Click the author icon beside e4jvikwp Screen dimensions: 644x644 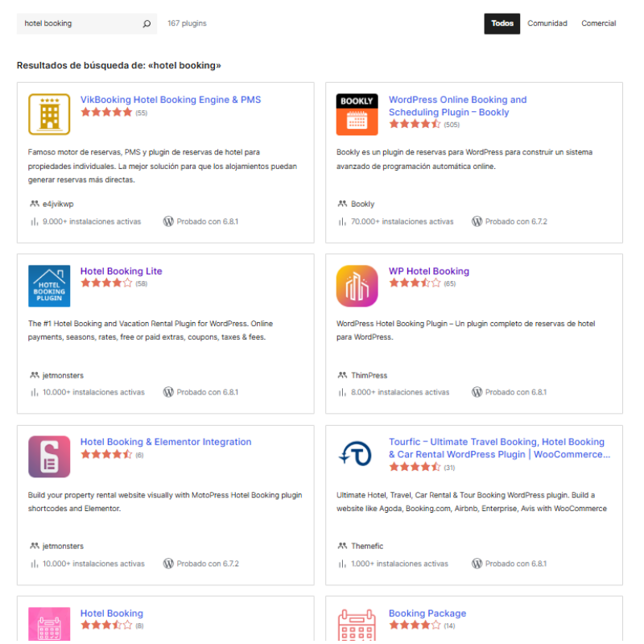35,204
